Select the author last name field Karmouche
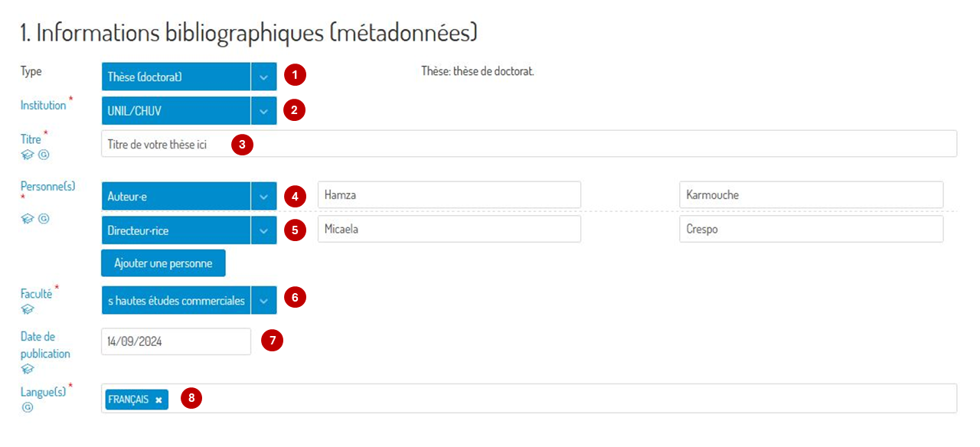 [811, 195]
